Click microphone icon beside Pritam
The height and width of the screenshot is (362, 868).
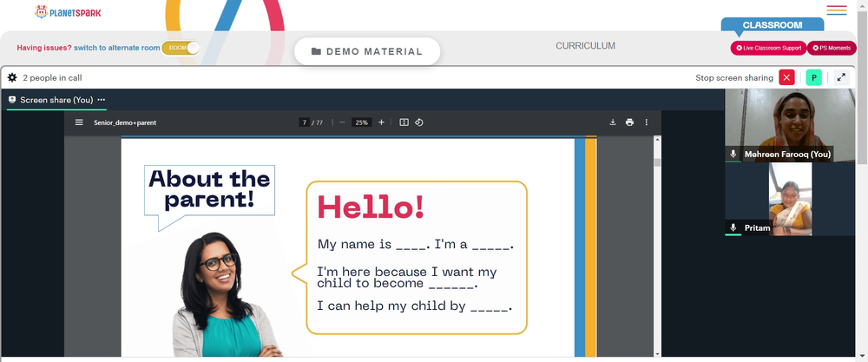[733, 227]
